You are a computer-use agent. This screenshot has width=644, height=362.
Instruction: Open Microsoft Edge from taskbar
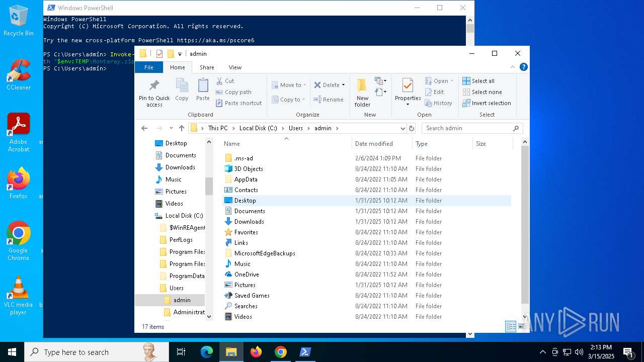coord(207,352)
